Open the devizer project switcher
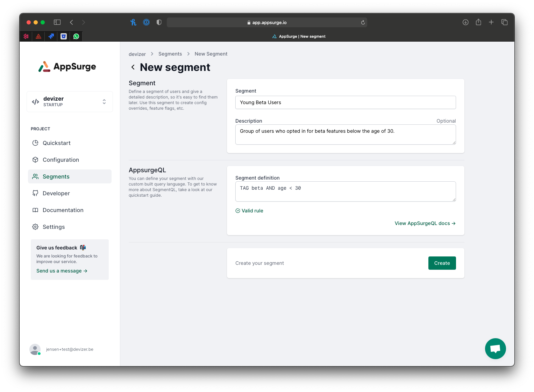The width and height of the screenshot is (534, 392). pyautogui.click(x=70, y=102)
